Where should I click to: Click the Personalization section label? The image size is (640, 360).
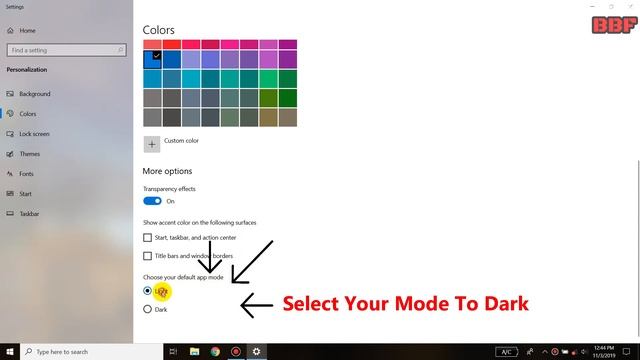[x=27, y=69]
